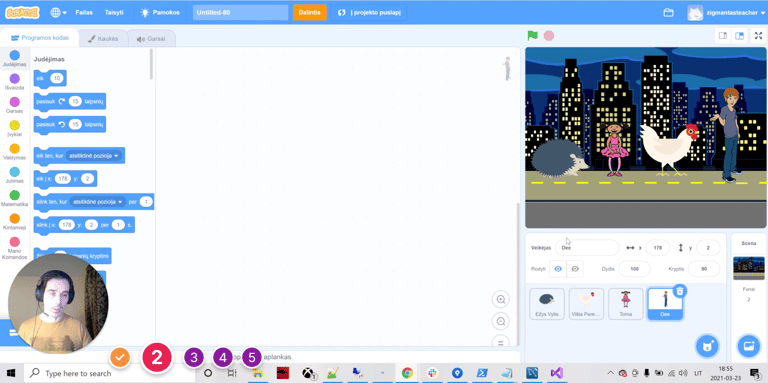Open zigmantasteacher account dropdown
Viewport: 768px width, 383px height.
point(725,13)
